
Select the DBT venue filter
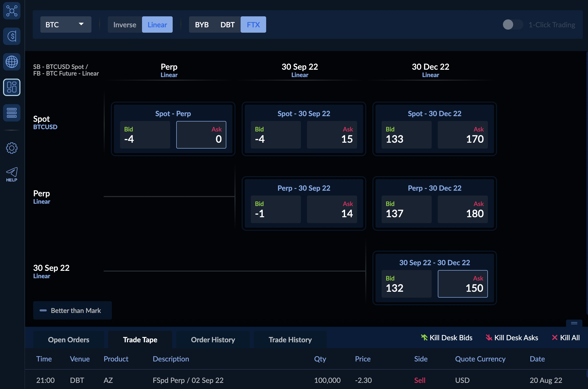point(227,24)
